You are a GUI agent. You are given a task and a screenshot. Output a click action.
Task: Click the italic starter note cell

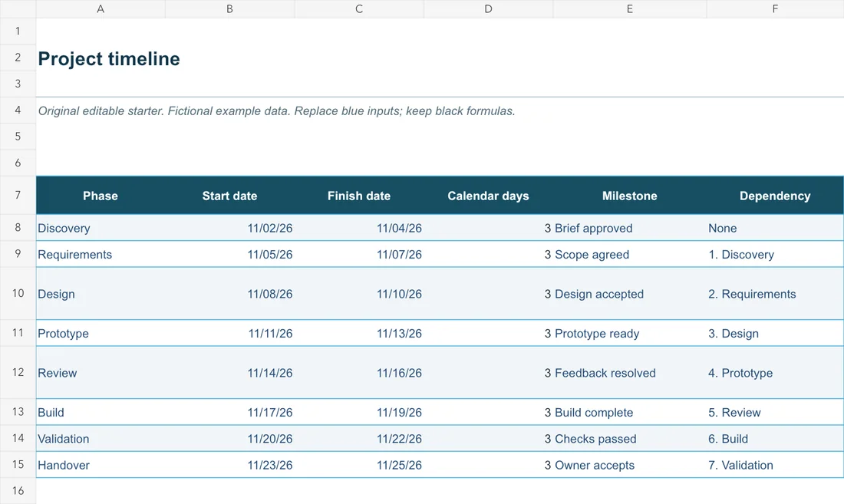tap(277, 110)
